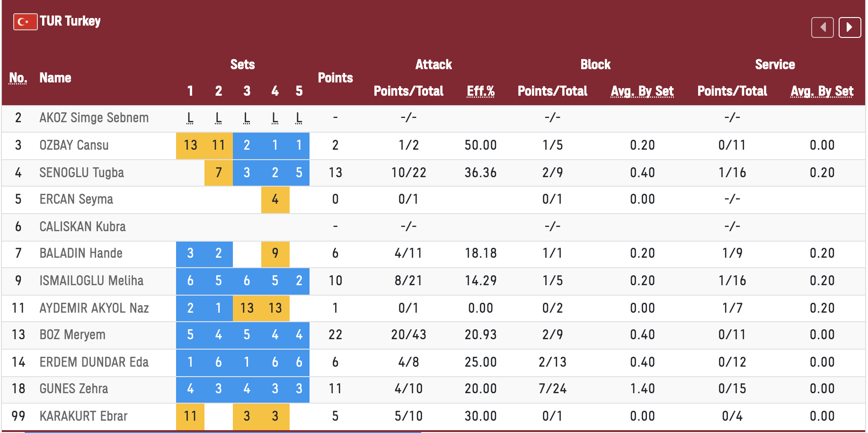Click the Block Avg. By Set header
Viewport: 868px width, 433px height.
tap(642, 91)
